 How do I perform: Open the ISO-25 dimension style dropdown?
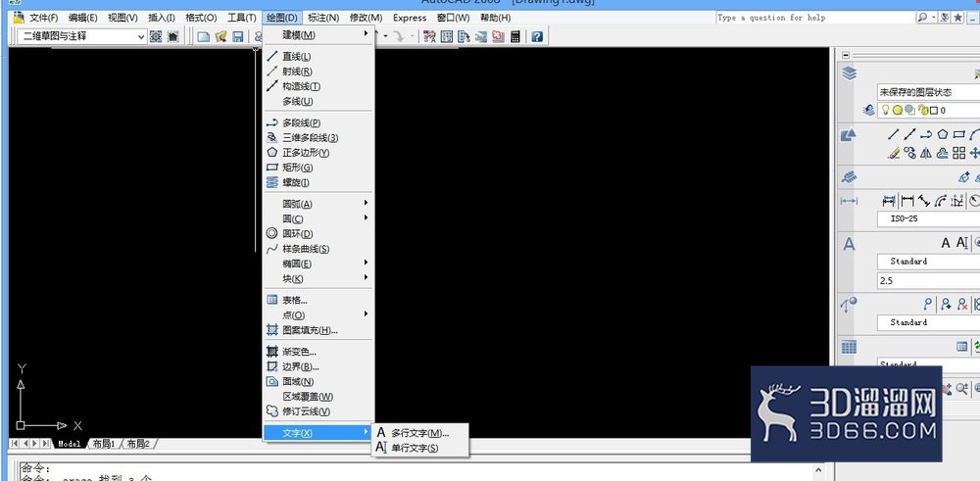(x=928, y=218)
